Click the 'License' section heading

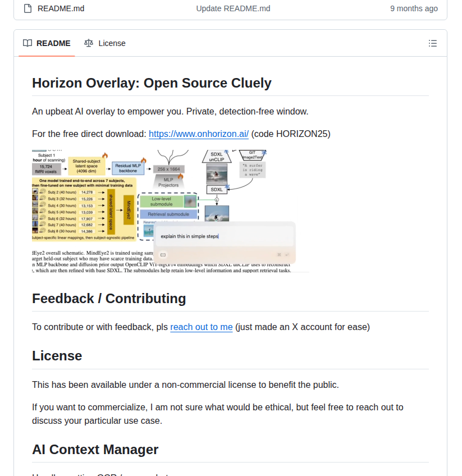[57, 356]
